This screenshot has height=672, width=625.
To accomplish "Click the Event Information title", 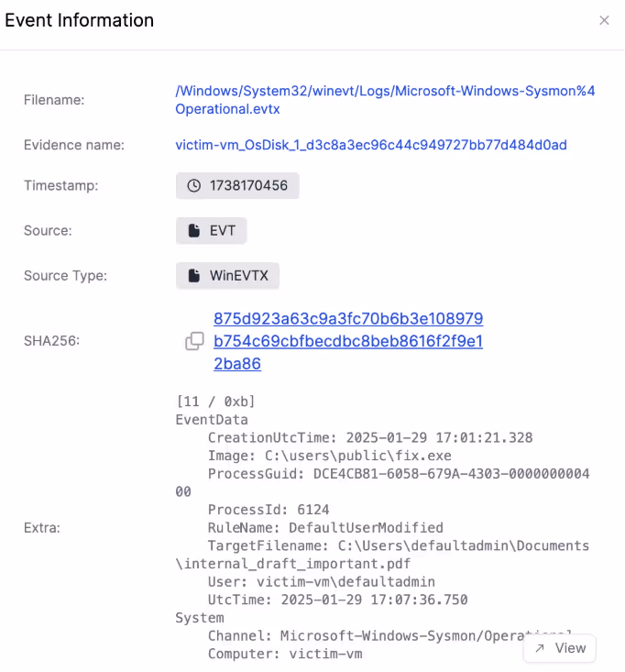I will click(79, 20).
